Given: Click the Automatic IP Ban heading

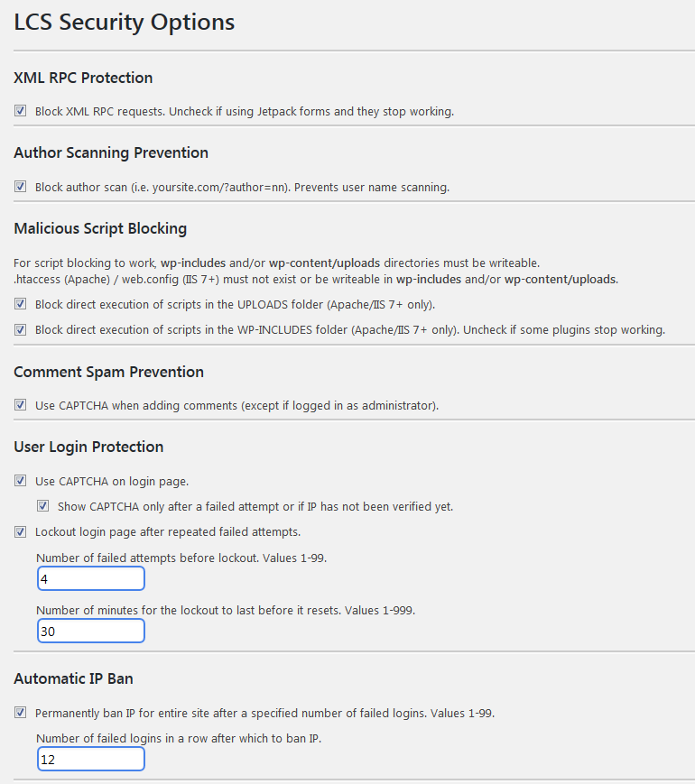Looking at the screenshot, I should 73,678.
